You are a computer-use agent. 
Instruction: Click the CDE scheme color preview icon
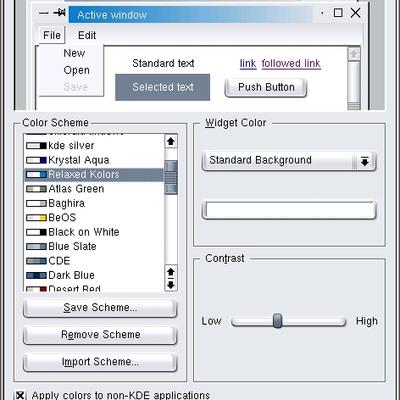tap(36, 261)
